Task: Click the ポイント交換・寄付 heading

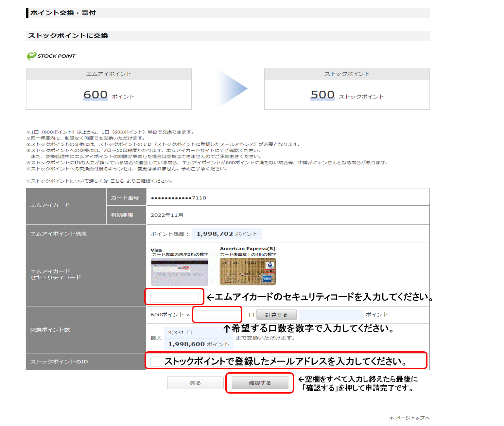Action: click(63, 13)
